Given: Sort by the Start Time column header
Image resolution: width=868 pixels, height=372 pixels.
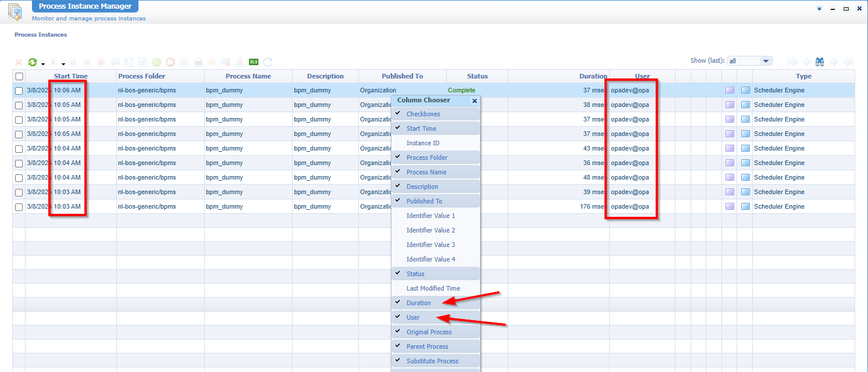Looking at the screenshot, I should tap(70, 76).
